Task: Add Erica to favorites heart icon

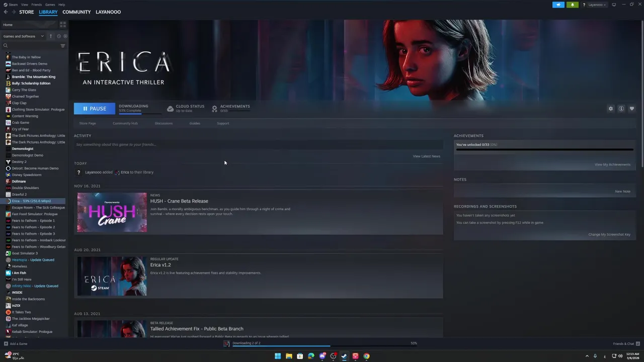Action: click(632, 109)
